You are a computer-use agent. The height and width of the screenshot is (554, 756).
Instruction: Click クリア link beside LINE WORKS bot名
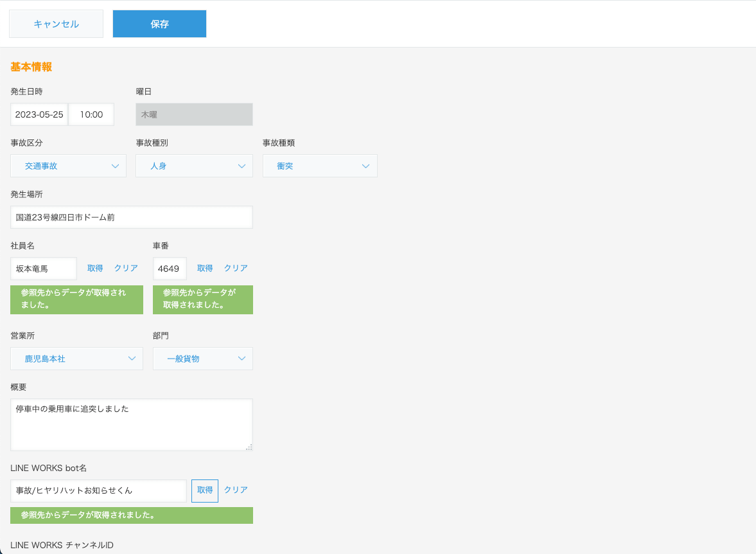coord(236,490)
